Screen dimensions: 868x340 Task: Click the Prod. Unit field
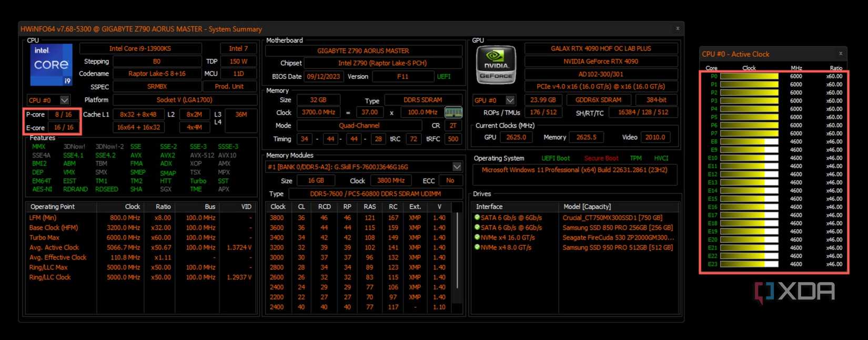coord(229,86)
